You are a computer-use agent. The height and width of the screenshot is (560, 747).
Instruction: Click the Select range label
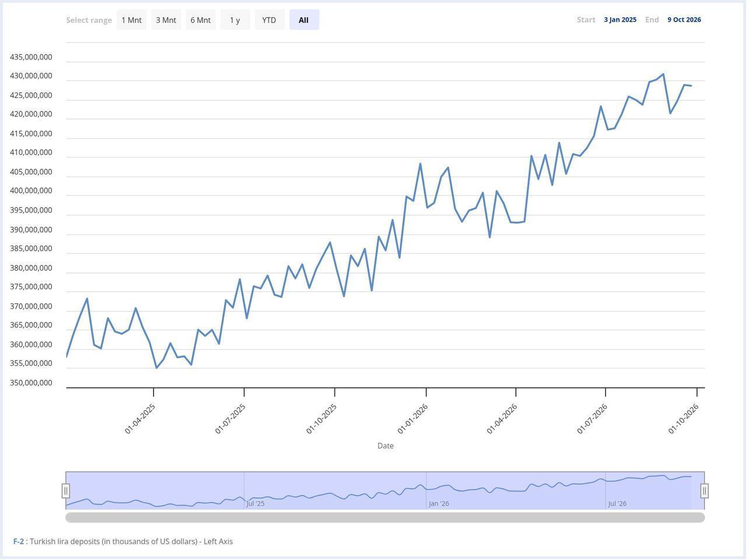(x=89, y=20)
